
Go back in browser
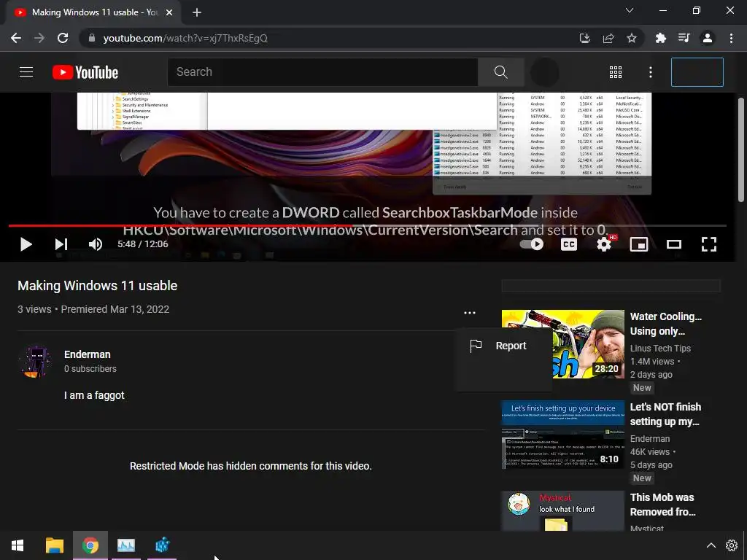[16, 38]
